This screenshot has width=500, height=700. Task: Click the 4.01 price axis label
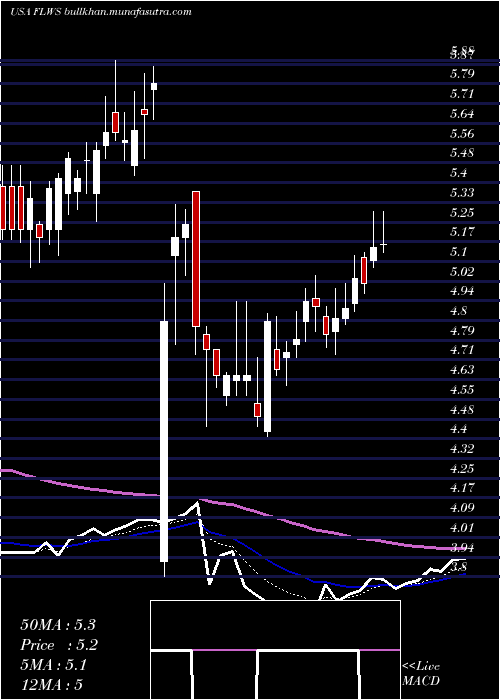[462, 528]
